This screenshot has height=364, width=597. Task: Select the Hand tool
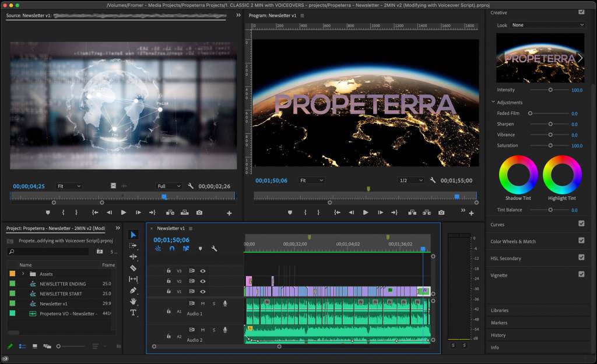(x=133, y=301)
